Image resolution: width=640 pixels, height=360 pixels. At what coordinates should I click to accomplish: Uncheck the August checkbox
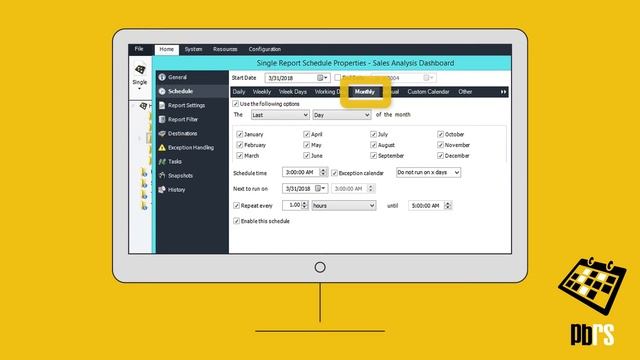click(x=373, y=145)
